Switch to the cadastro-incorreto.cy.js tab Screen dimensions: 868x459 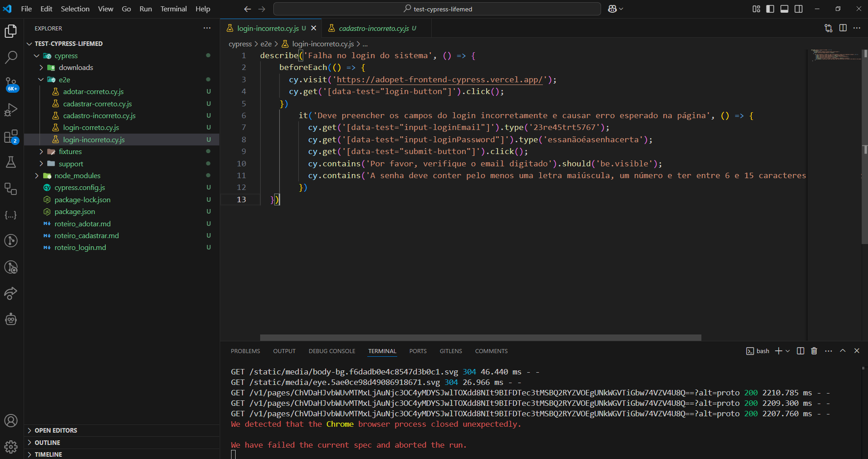click(374, 28)
